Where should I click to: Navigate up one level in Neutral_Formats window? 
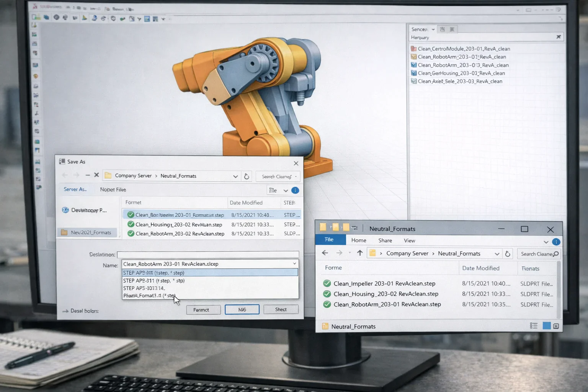(360, 253)
